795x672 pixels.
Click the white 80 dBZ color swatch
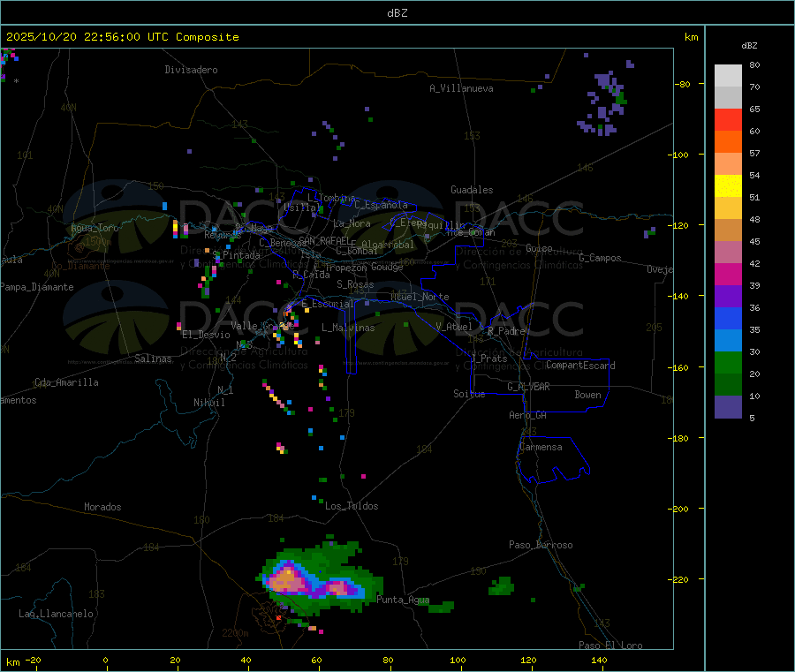tap(728, 76)
